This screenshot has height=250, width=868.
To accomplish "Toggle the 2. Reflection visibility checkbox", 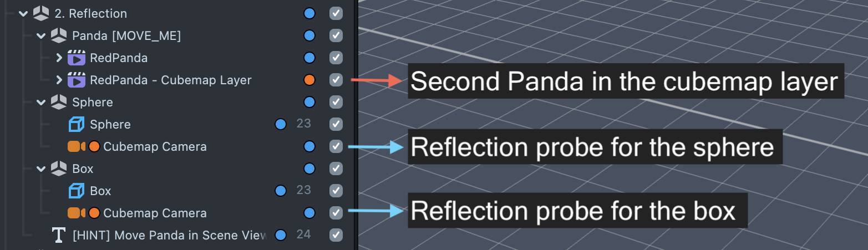I will (x=336, y=13).
